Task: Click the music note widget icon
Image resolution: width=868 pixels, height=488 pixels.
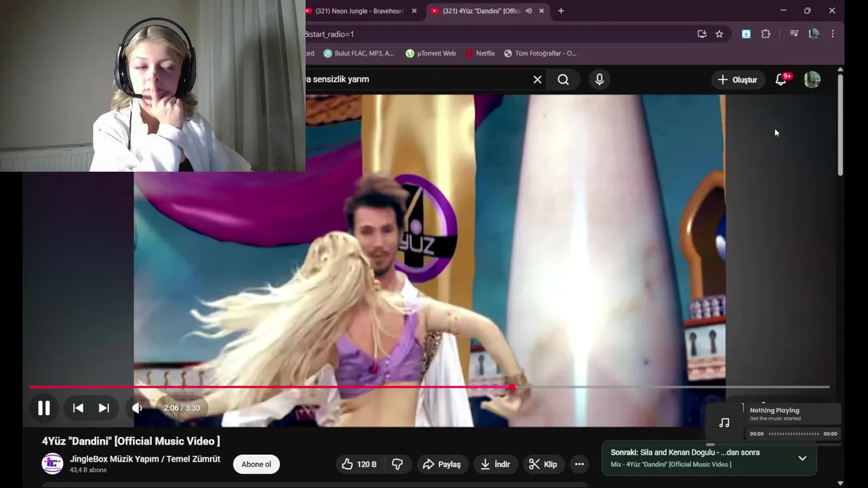Action: (724, 423)
